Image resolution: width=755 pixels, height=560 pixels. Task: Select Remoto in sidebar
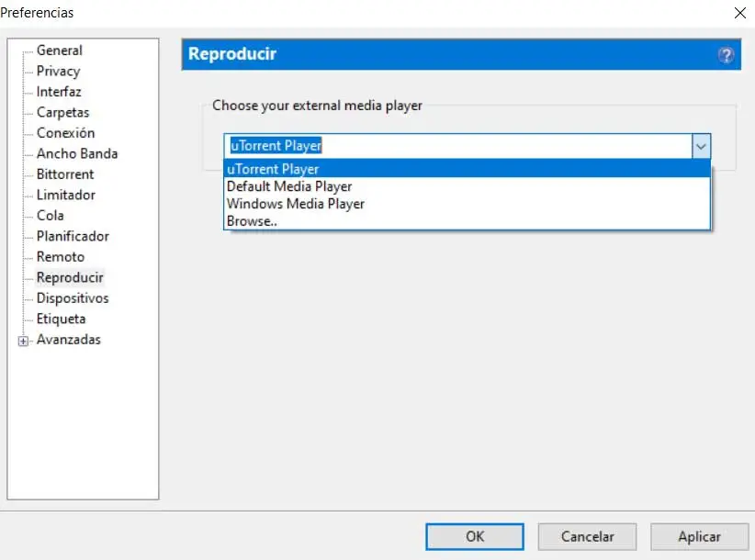click(61, 257)
